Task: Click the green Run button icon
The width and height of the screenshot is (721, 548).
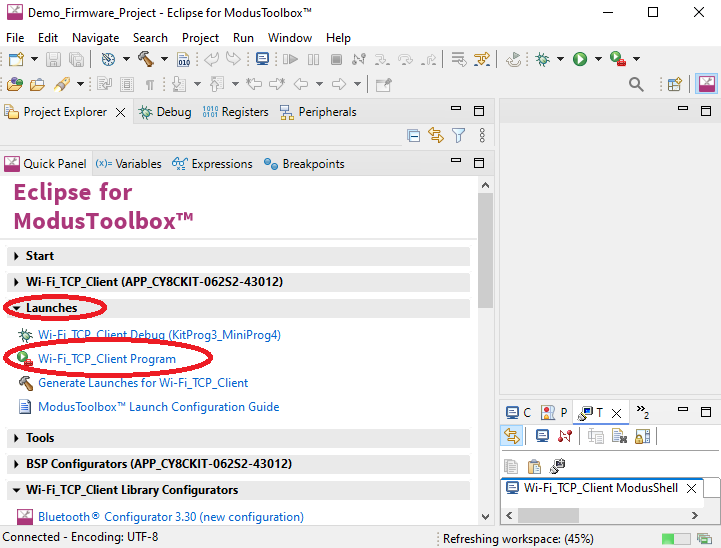Action: coord(580,59)
